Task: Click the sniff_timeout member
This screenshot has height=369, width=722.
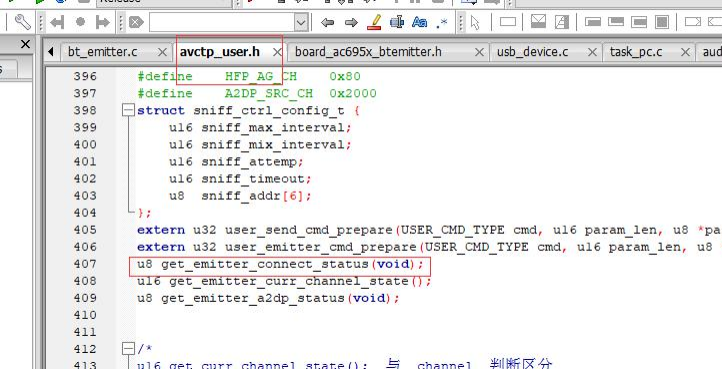Action: click(253, 179)
